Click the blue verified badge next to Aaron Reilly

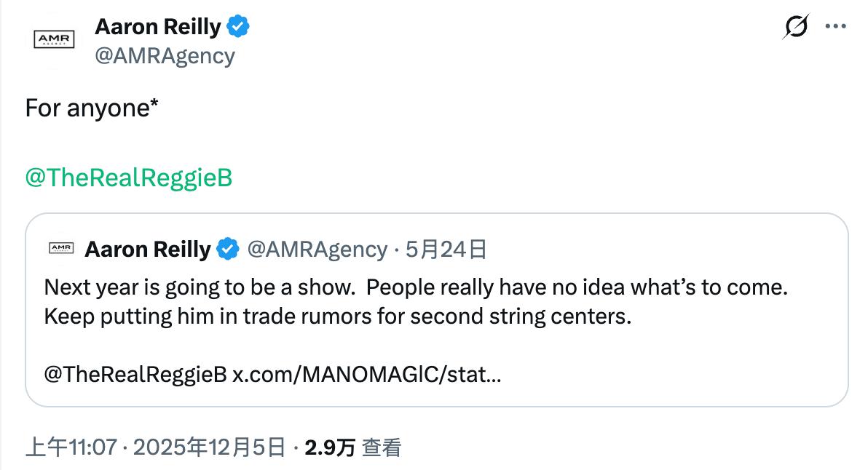(237, 25)
